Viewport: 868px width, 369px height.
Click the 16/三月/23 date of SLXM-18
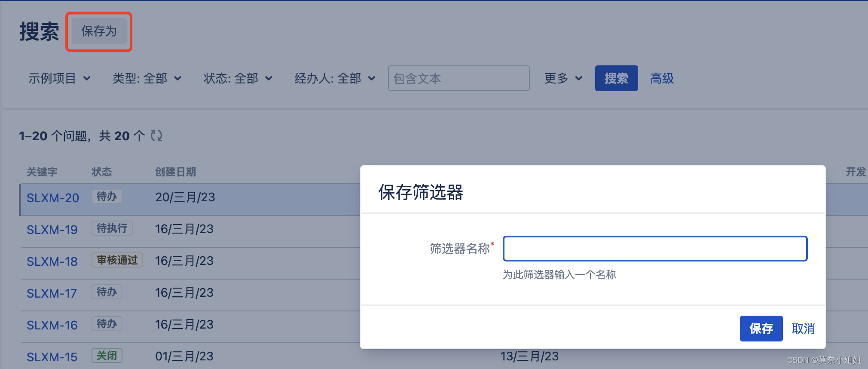coord(184,261)
